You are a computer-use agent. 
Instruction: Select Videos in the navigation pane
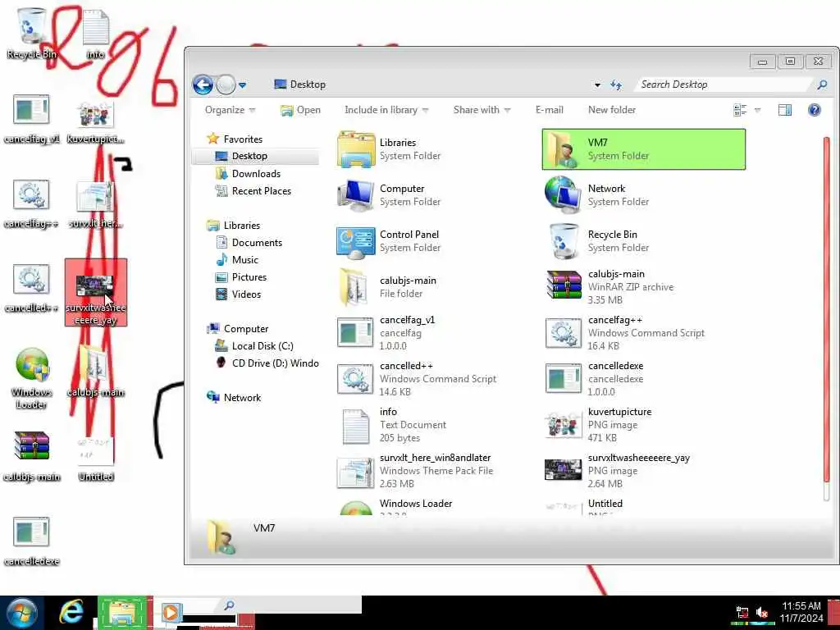[238, 294]
